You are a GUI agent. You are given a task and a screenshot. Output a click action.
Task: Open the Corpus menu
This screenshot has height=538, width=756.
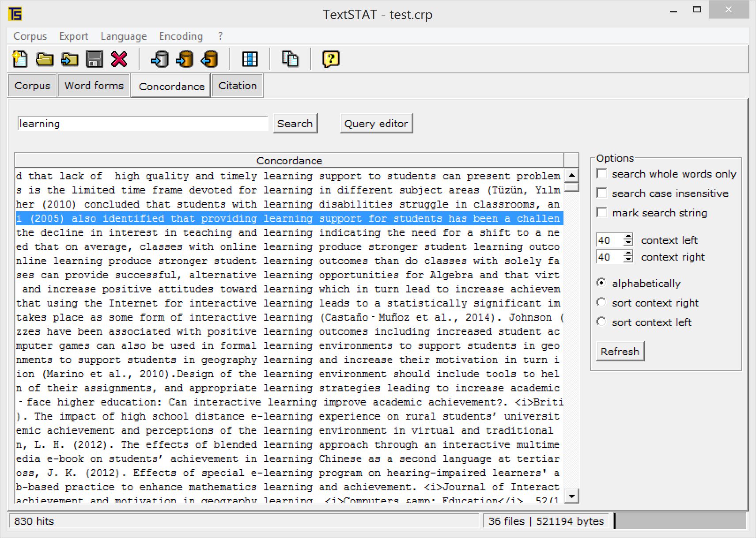(30, 36)
